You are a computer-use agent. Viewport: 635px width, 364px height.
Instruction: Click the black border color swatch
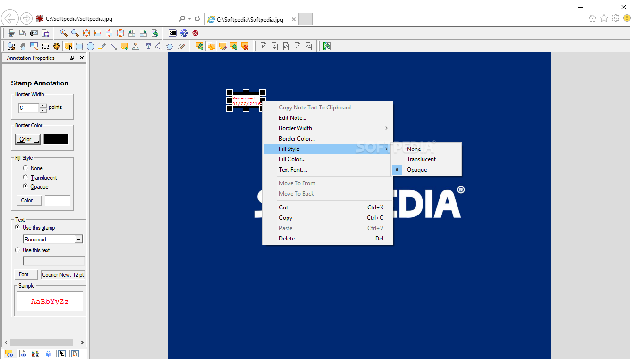[56, 139]
